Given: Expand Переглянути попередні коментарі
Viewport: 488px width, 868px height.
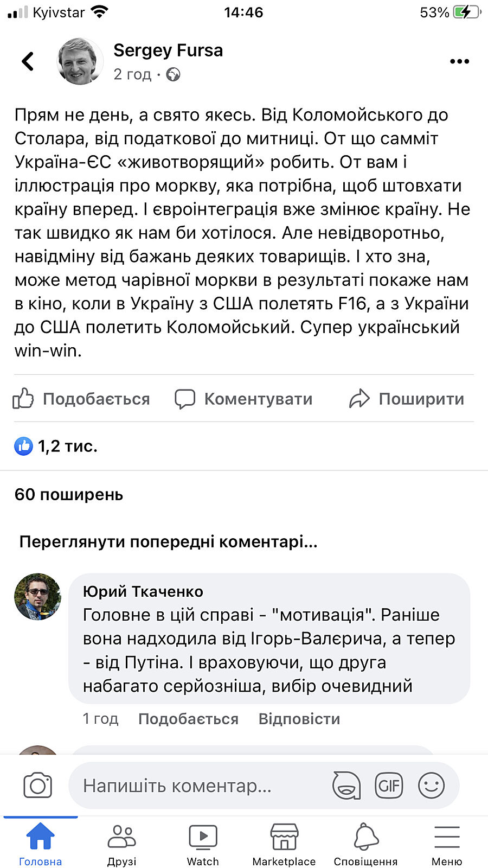Looking at the screenshot, I should click(168, 541).
